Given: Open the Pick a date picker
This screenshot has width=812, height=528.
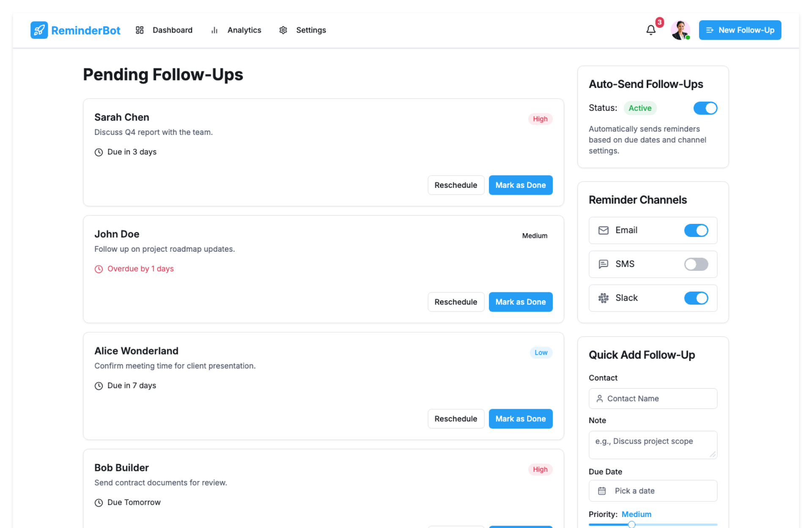Looking at the screenshot, I should tap(653, 491).
